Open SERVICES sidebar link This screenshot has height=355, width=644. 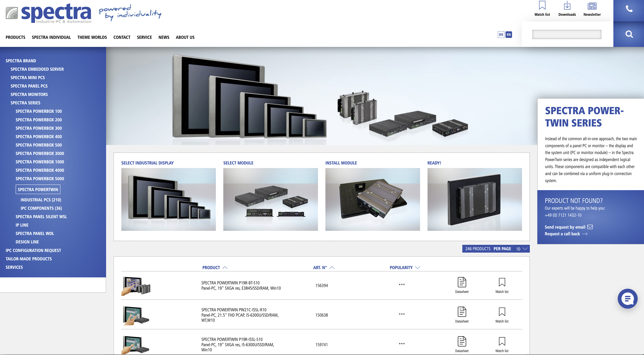(14, 267)
